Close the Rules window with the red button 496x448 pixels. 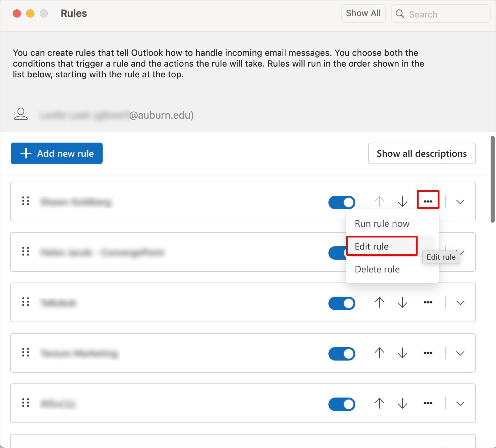(17, 13)
